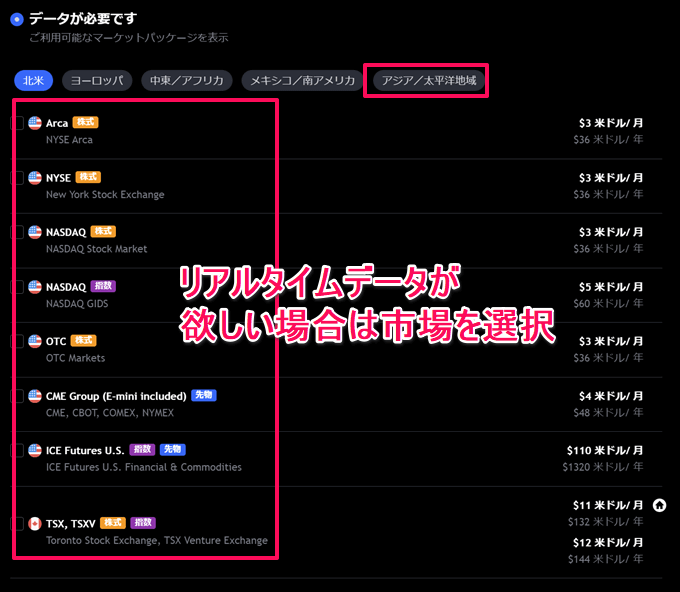680x592 pixels.
Task: Click ICE Futures U.S. Financial & Commodities text
Action: [144, 468]
